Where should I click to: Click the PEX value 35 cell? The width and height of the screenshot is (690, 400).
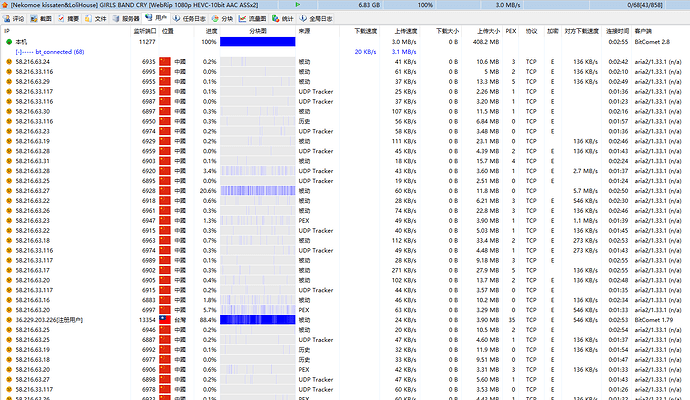512,320
